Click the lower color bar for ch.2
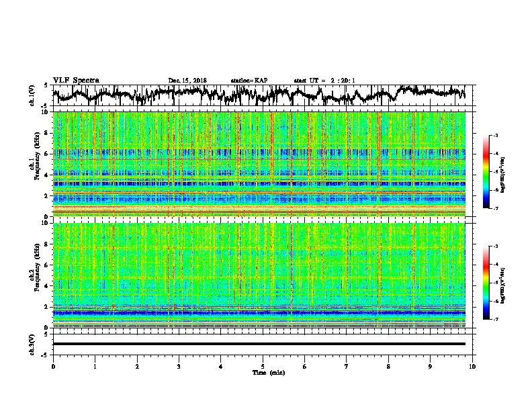532x411 pixels. pyautogui.click(x=486, y=283)
